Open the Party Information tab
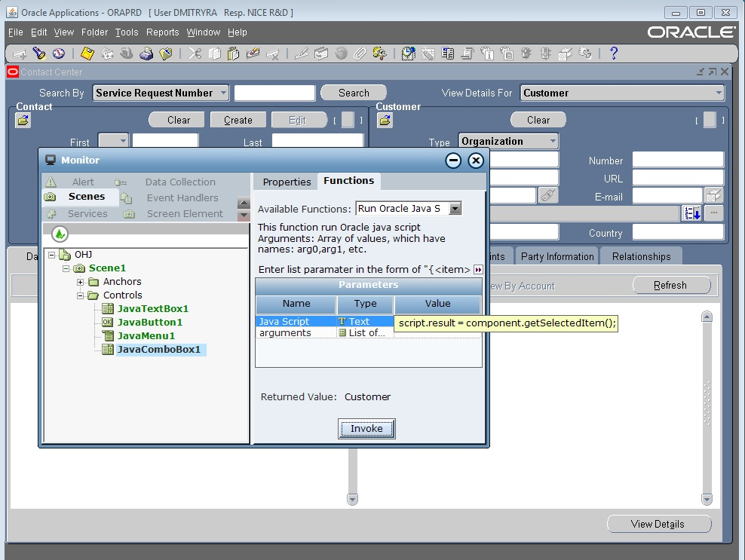 coord(557,256)
